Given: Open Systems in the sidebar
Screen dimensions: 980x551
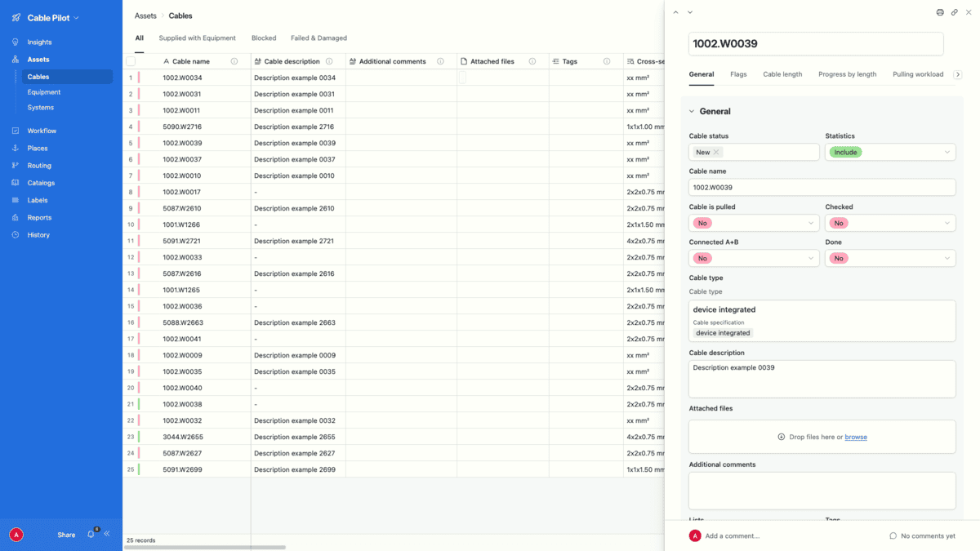Looking at the screenshot, I should pos(41,107).
